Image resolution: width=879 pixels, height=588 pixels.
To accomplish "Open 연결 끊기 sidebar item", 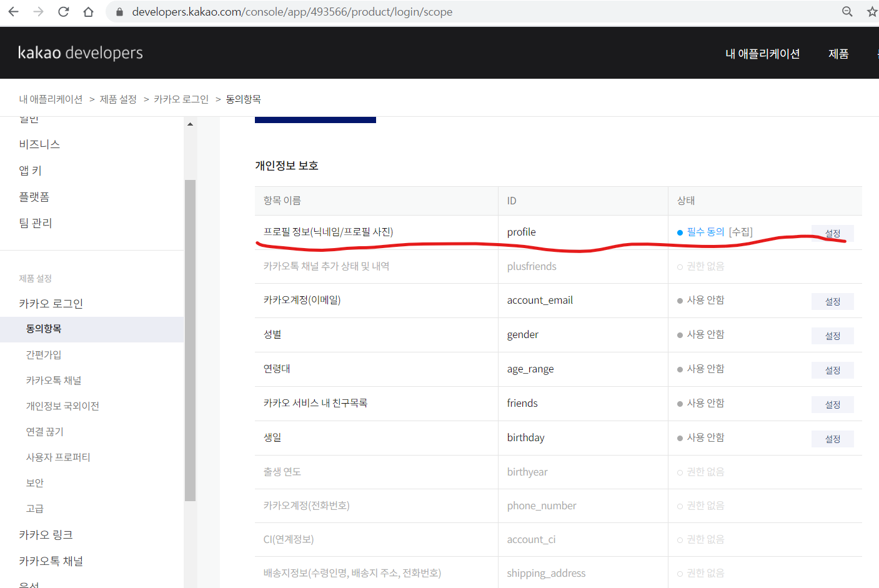I will 45,432.
